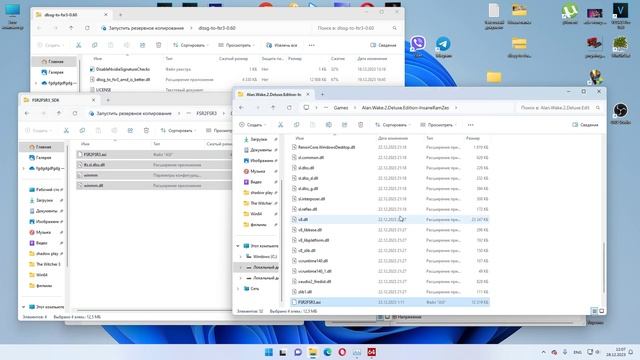This screenshot has height=360, width=640.
Task: Add new tab in dlssg-to-fsr3 window
Action: pos(120,15)
